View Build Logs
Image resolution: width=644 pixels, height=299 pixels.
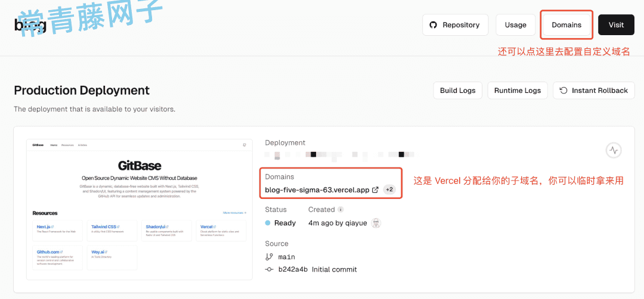[x=457, y=91]
